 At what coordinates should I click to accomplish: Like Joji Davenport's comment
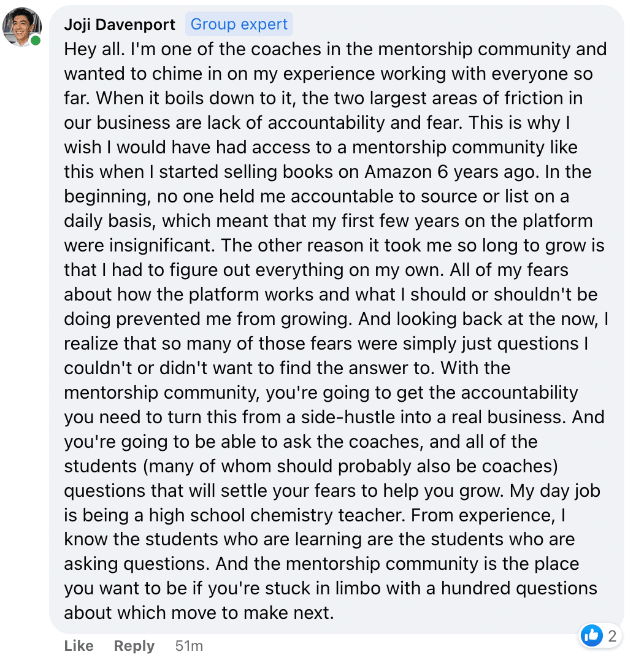[x=79, y=646]
